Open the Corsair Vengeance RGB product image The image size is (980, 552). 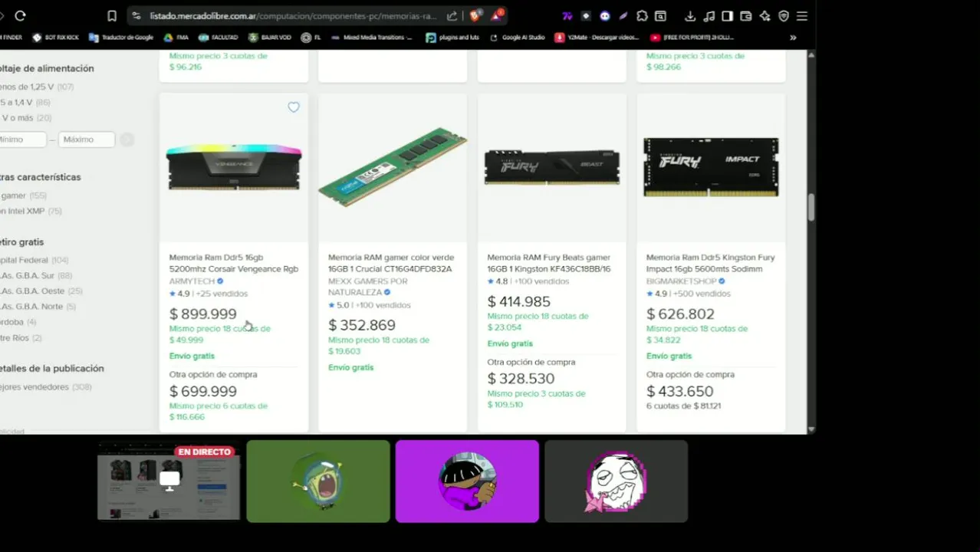(x=234, y=167)
